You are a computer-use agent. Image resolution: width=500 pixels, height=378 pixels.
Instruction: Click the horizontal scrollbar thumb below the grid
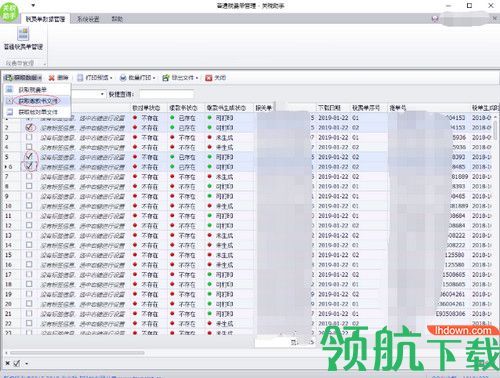[77, 353]
